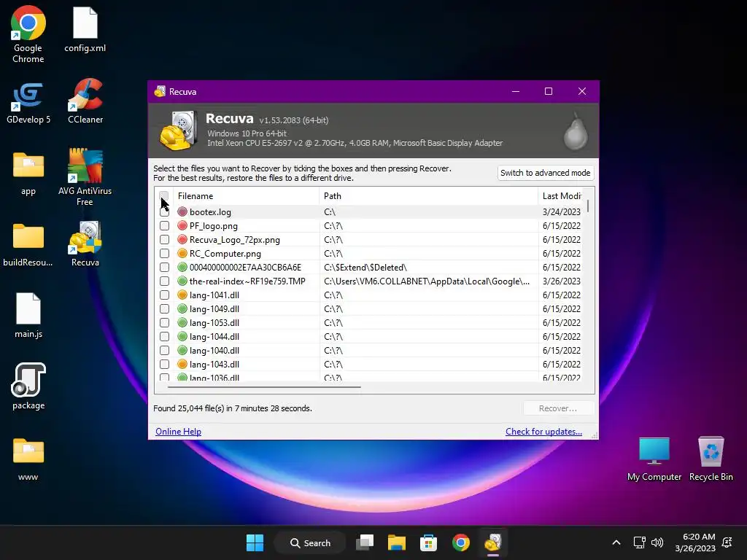
Task: Launch Recuva desktop shortcut
Action: 85,244
